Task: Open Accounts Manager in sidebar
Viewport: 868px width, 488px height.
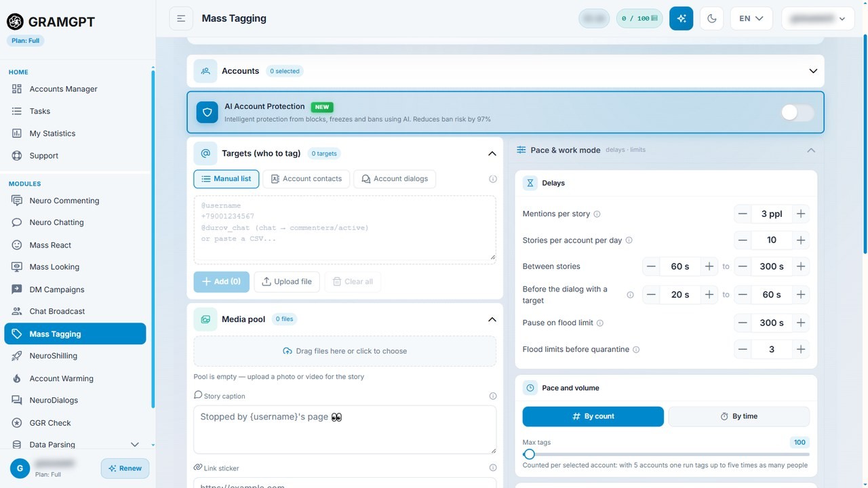Action: tap(75, 89)
